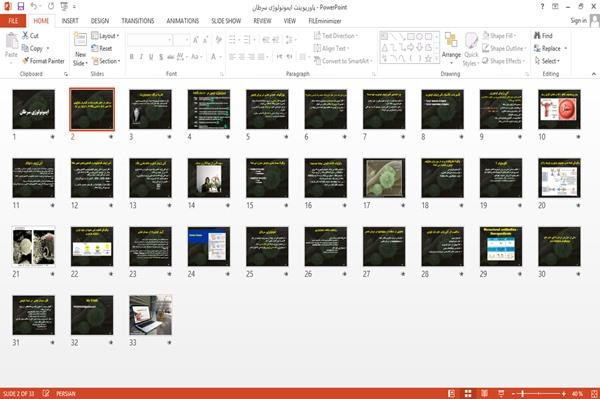This screenshot has width=600, height=399.
Task: Toggle Underline formatting
Action: [151, 57]
